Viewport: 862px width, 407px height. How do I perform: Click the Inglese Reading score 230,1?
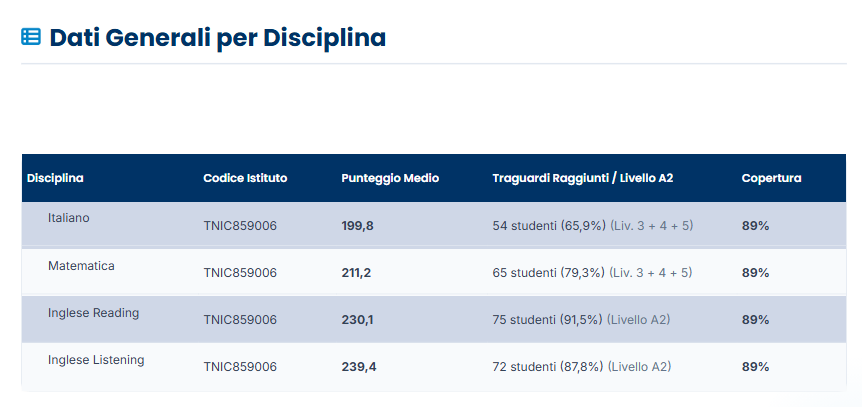(357, 320)
